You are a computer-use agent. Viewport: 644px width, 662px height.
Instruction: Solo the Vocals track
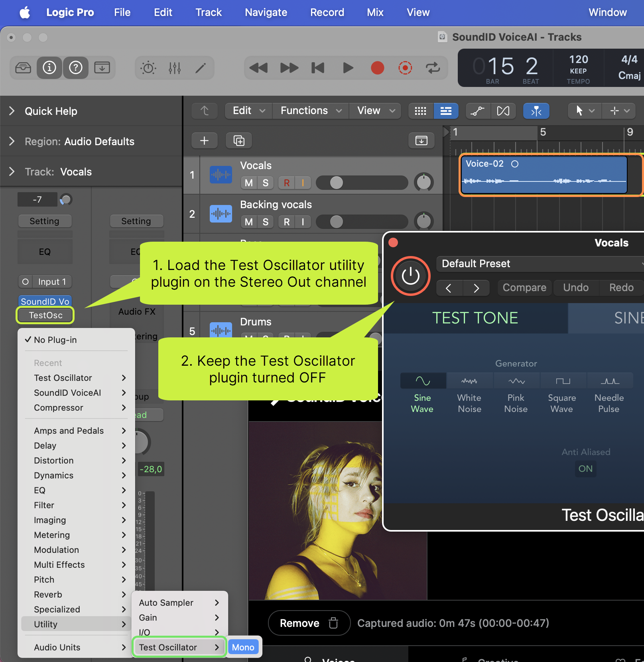[266, 183]
